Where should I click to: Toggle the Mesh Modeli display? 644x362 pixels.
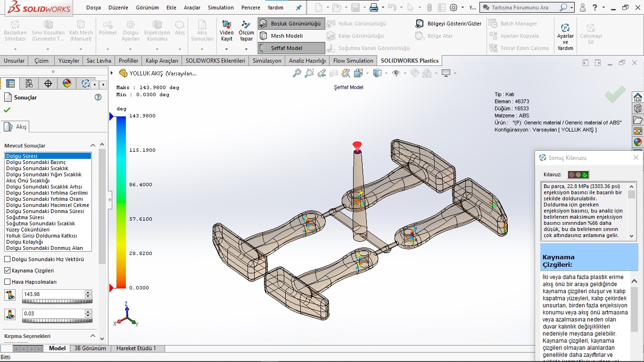tap(291, 36)
